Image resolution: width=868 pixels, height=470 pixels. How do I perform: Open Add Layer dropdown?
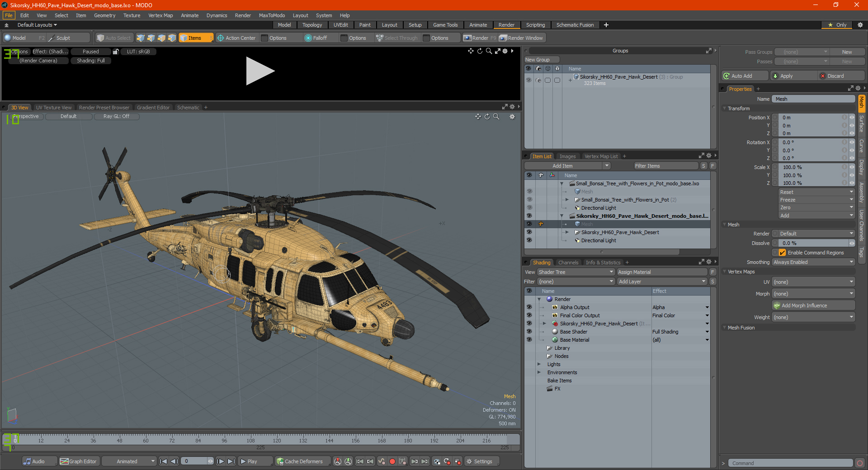(x=662, y=282)
